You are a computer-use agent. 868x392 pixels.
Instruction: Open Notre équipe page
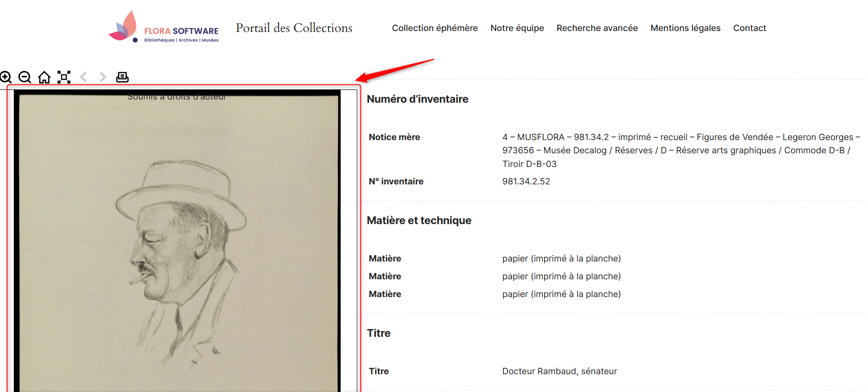pyautogui.click(x=517, y=28)
